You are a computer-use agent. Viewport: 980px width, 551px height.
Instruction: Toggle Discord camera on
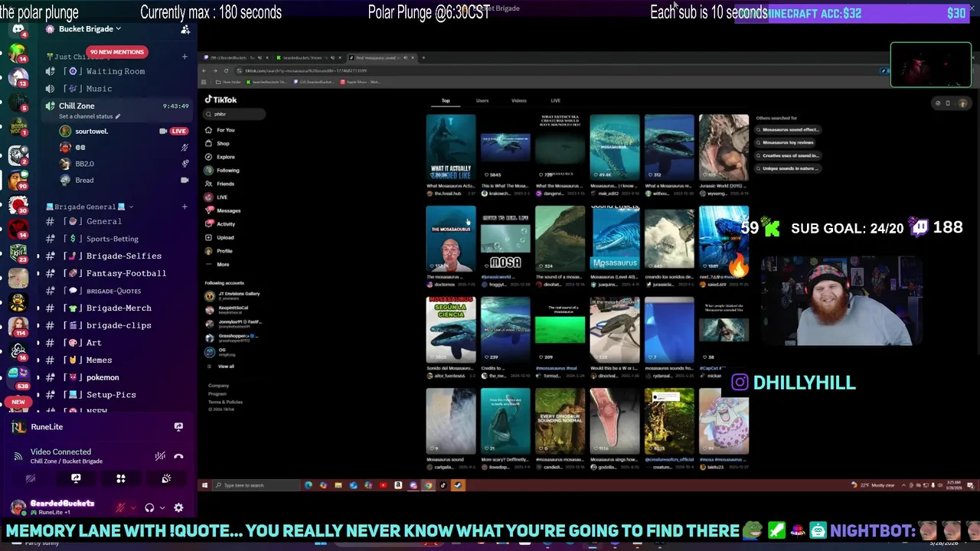pyautogui.click(x=31, y=479)
